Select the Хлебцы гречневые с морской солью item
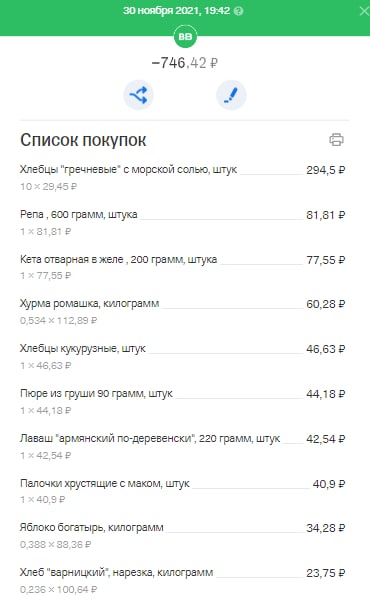Image resolution: width=370 pixels, height=609 pixels. tap(182, 177)
